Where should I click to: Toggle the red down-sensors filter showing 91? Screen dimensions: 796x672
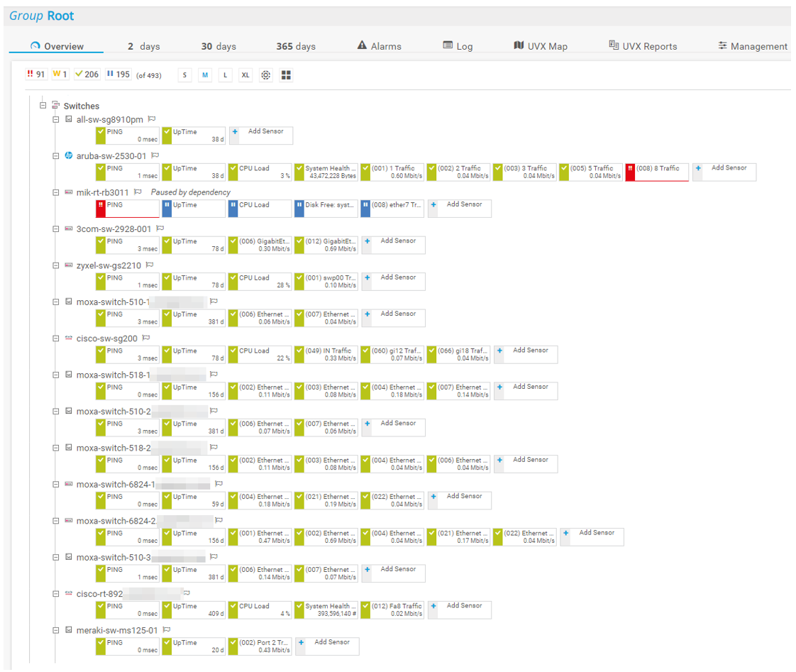pyautogui.click(x=36, y=74)
